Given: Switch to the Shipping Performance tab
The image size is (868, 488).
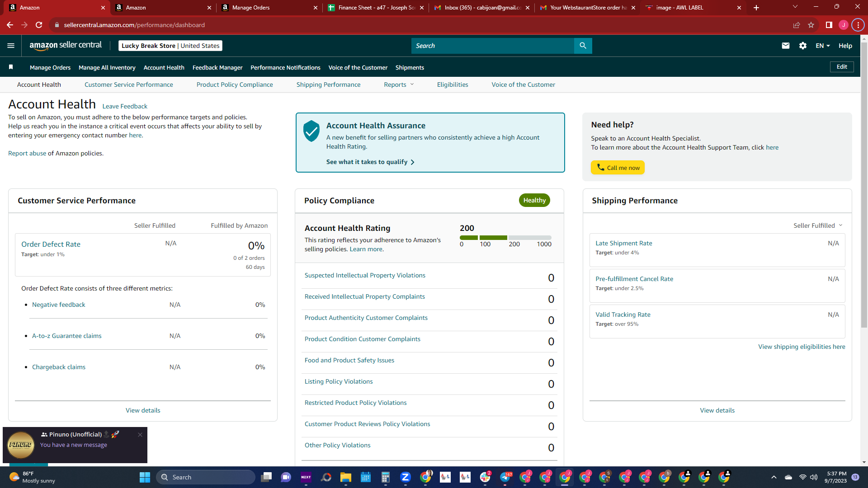Looking at the screenshot, I should click(x=328, y=84).
